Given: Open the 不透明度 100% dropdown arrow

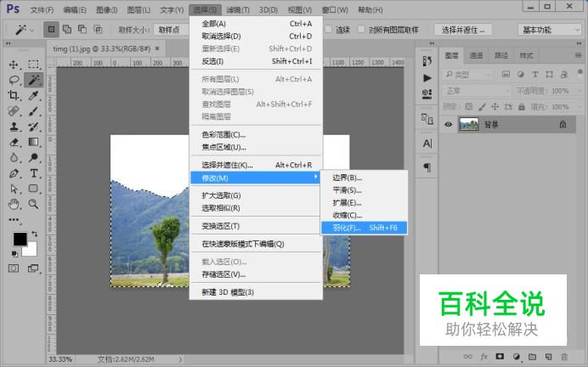Looking at the screenshot, I should click(x=578, y=91).
